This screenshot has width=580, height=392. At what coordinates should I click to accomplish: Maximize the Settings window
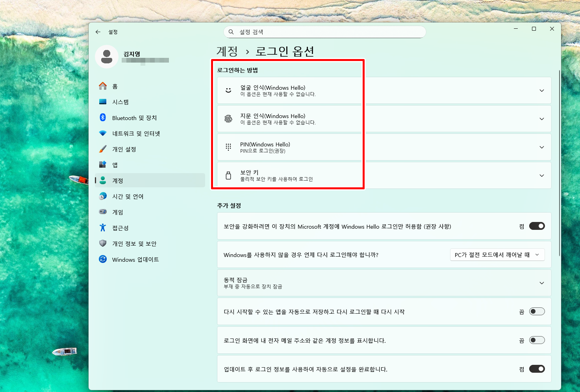coord(534,29)
